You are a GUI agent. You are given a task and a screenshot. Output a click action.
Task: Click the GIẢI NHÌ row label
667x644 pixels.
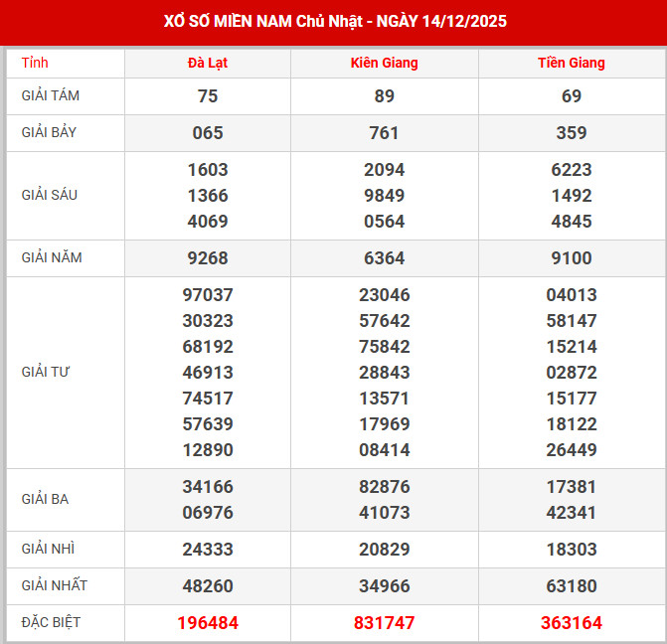coord(48,550)
